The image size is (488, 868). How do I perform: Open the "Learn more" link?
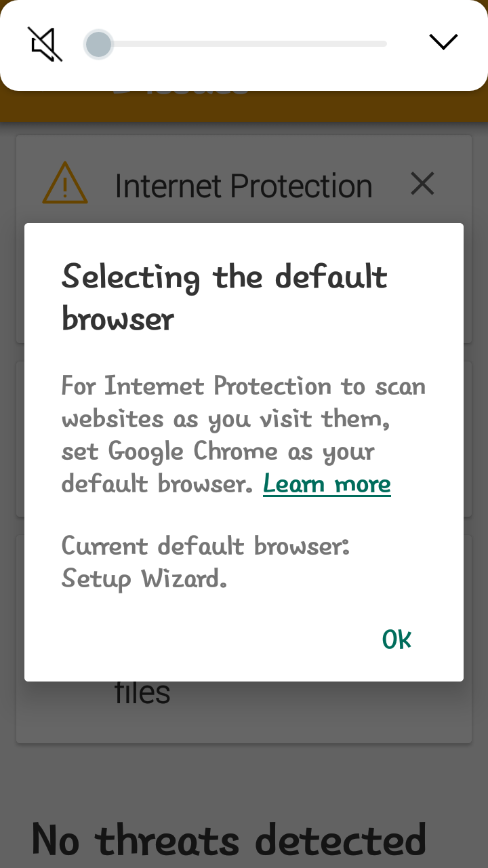(327, 484)
